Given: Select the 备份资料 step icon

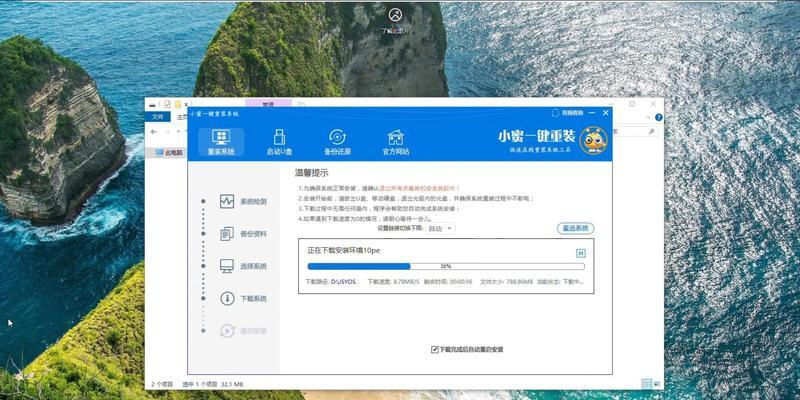Looking at the screenshot, I should [x=227, y=234].
